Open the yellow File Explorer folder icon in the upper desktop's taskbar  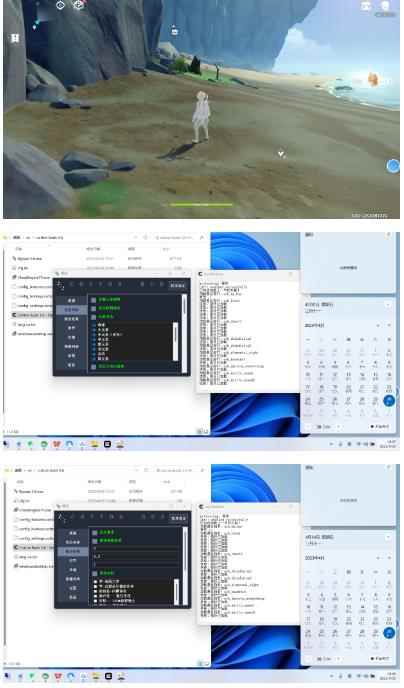(95, 444)
